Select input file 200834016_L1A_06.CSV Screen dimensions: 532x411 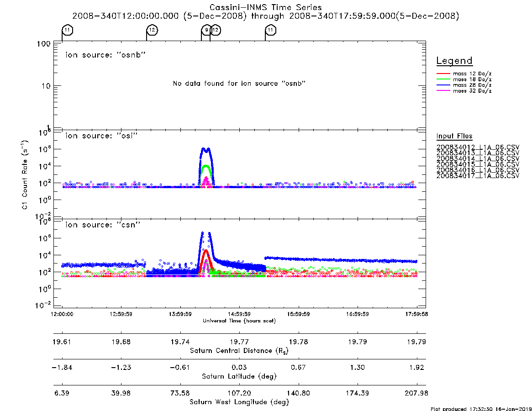478,170
